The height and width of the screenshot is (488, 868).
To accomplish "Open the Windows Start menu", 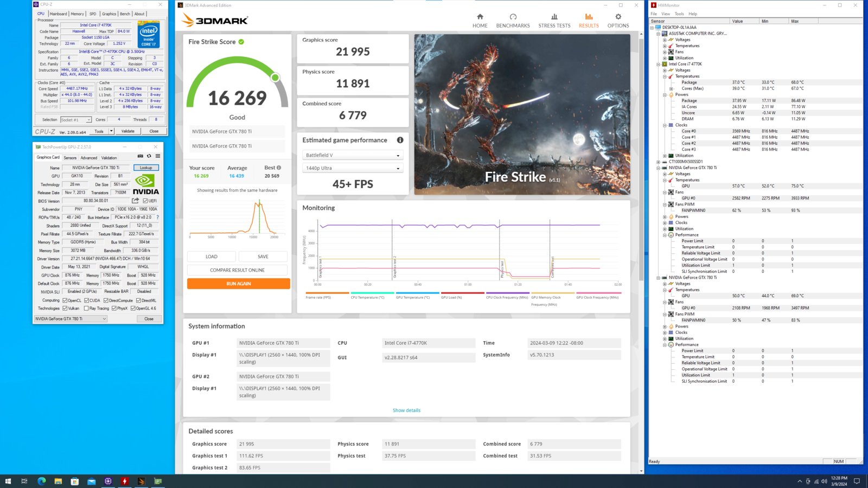I will coord(8,481).
